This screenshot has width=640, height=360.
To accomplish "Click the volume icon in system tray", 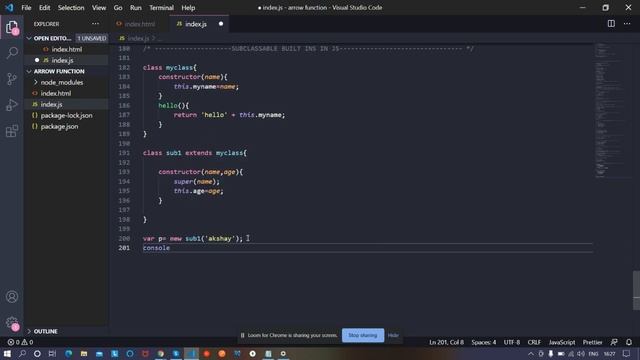I will 581,353.
